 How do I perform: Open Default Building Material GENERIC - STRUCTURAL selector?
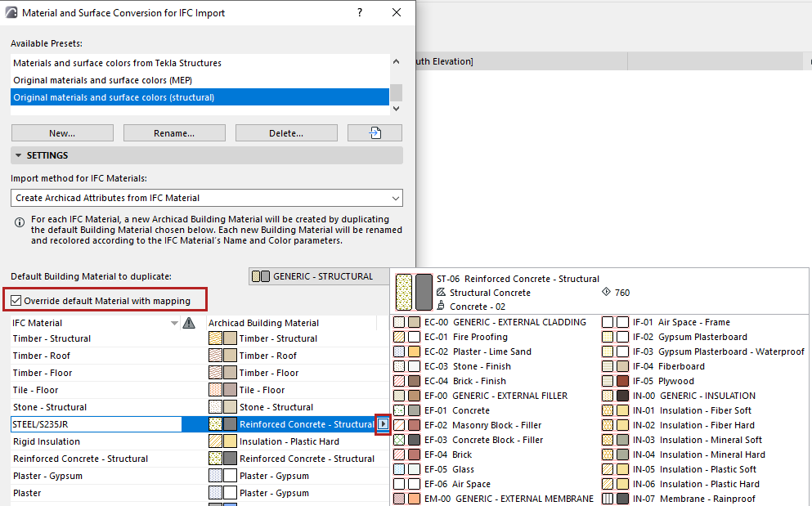[319, 276]
